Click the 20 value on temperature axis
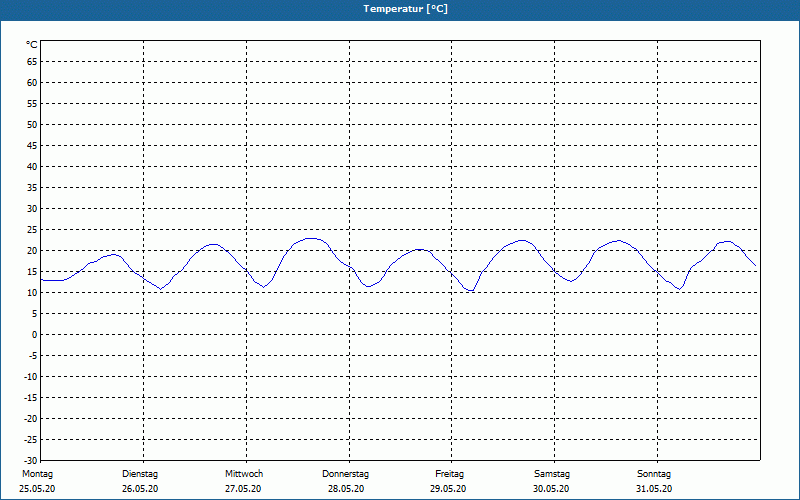The width and height of the screenshot is (800, 500). point(32,250)
